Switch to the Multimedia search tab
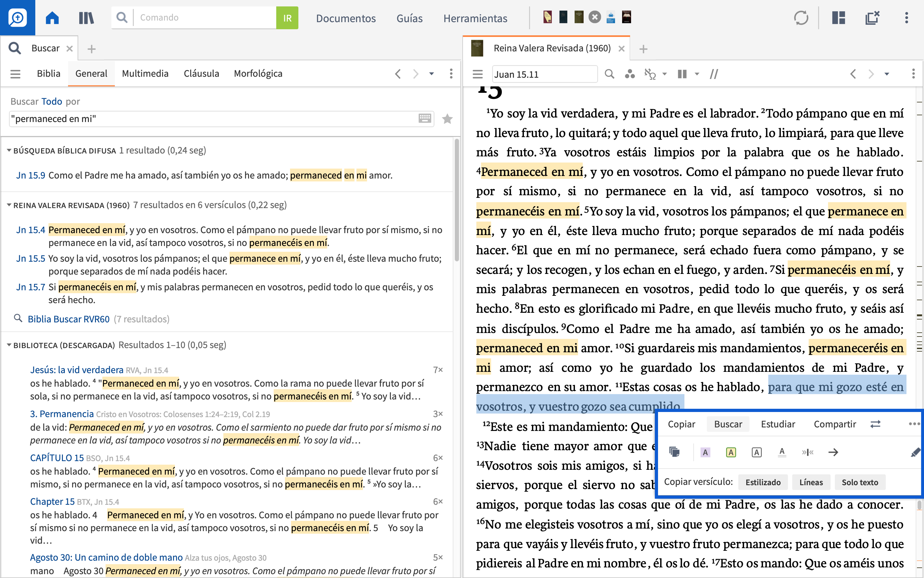The height and width of the screenshot is (578, 924). point(145,74)
